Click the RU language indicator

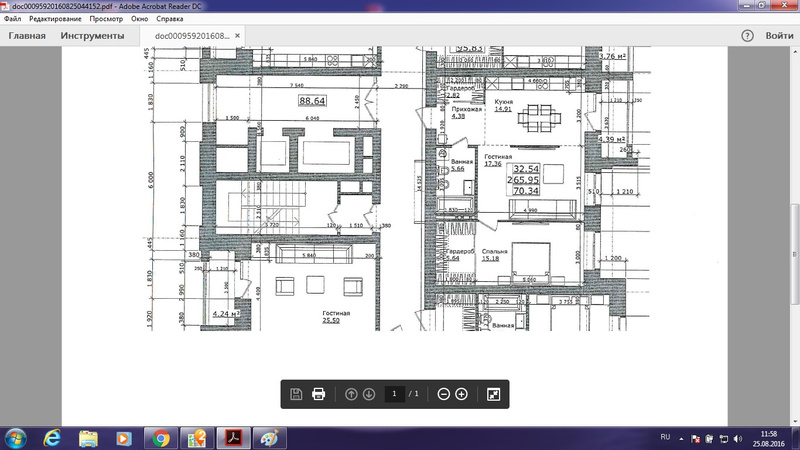[x=665, y=437]
